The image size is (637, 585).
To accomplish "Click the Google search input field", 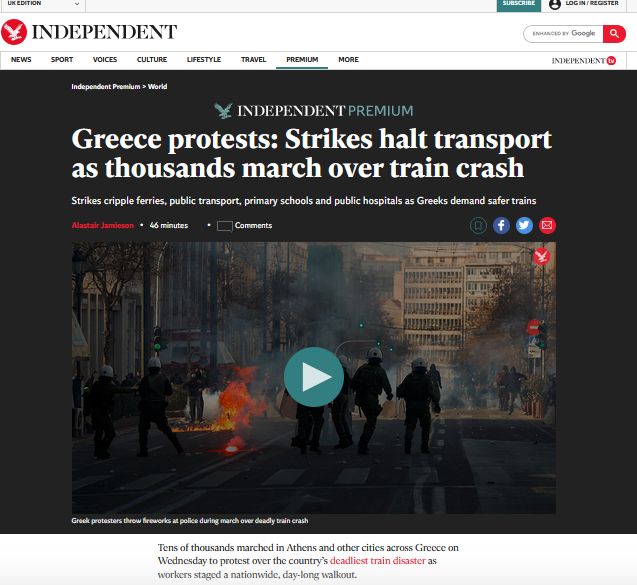I will (563, 33).
